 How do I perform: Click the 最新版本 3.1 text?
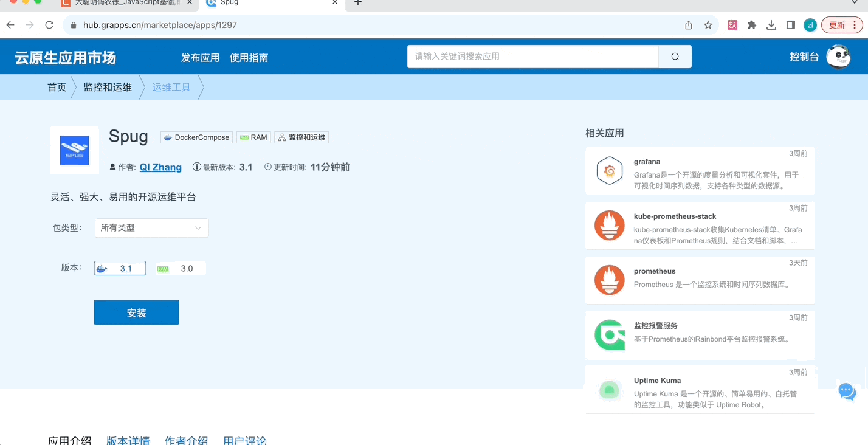tap(222, 167)
